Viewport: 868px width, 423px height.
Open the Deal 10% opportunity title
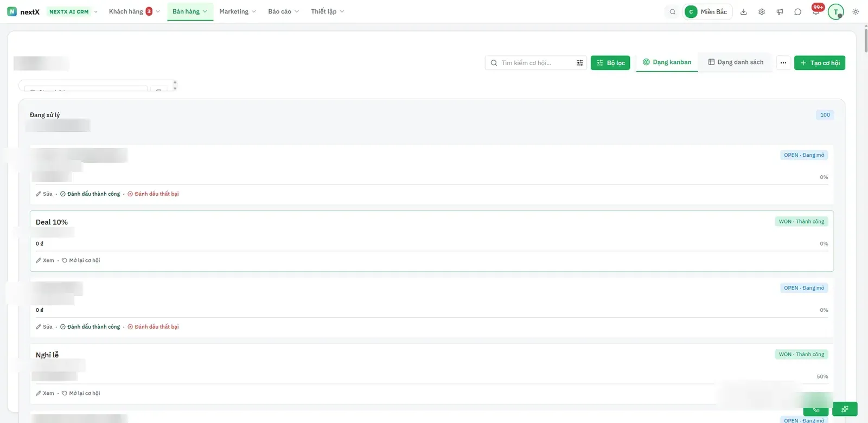point(52,222)
